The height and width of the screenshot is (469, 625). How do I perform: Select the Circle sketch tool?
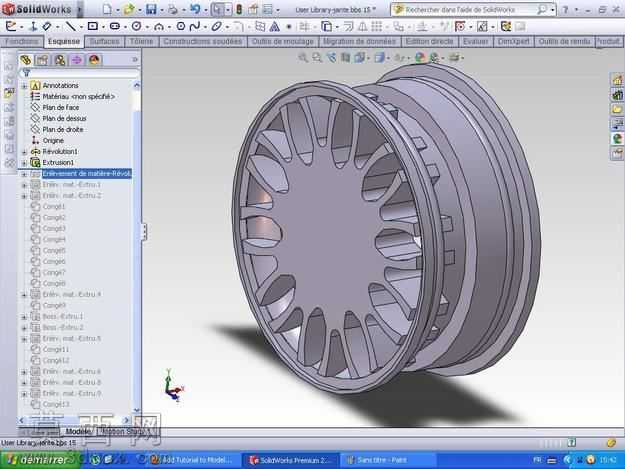pyautogui.click(x=137, y=27)
